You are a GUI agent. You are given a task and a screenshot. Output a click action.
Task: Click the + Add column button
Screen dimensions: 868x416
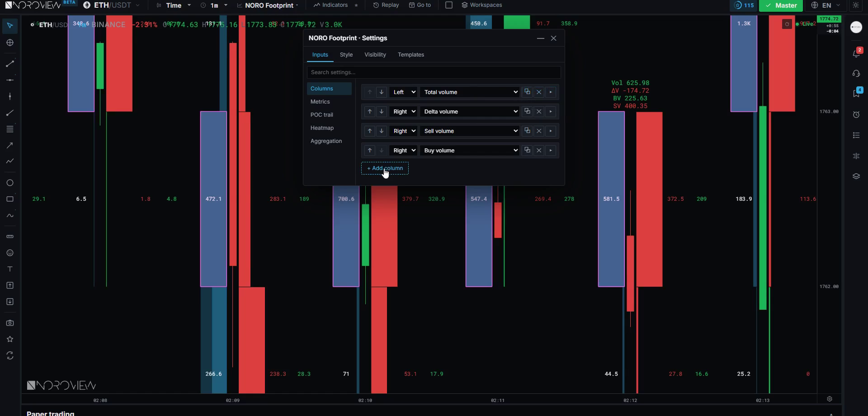pos(385,168)
